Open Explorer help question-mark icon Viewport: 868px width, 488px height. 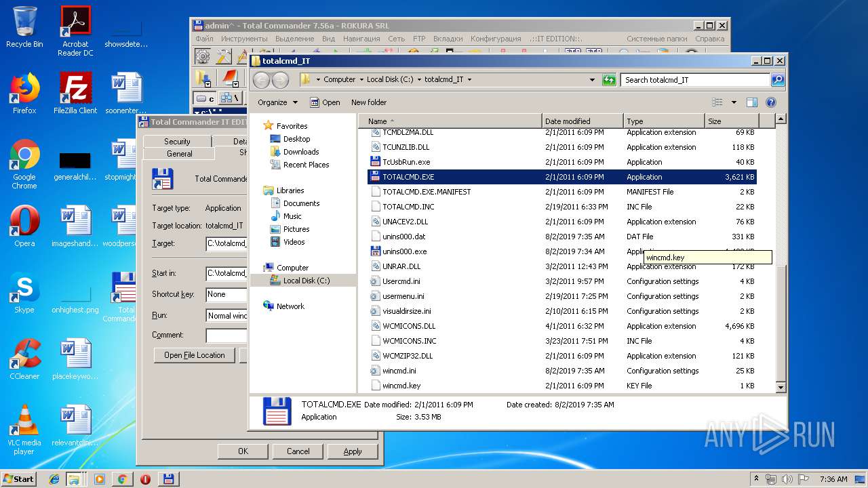coord(771,102)
